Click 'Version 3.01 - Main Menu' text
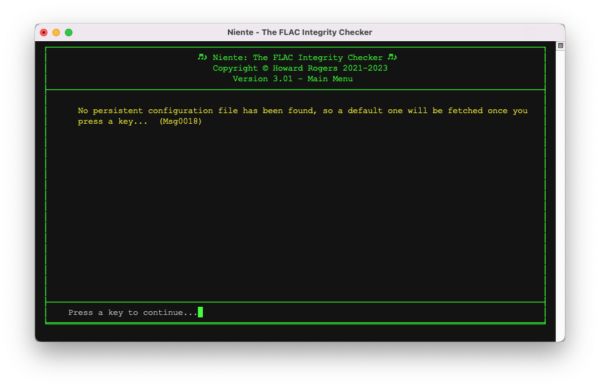 tap(293, 79)
